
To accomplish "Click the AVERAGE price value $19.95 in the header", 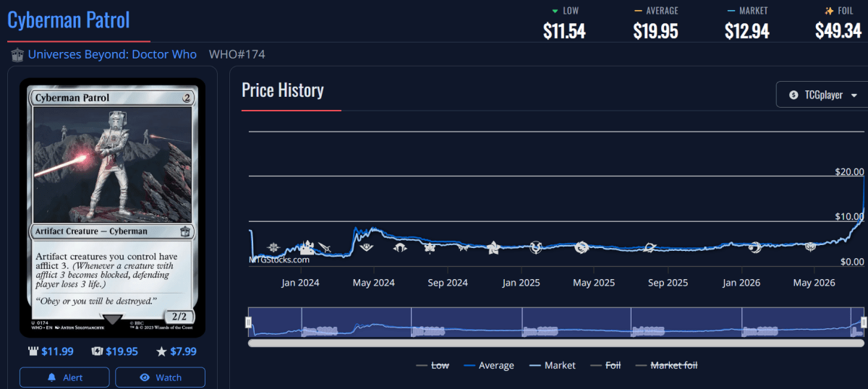I will 655,30.
